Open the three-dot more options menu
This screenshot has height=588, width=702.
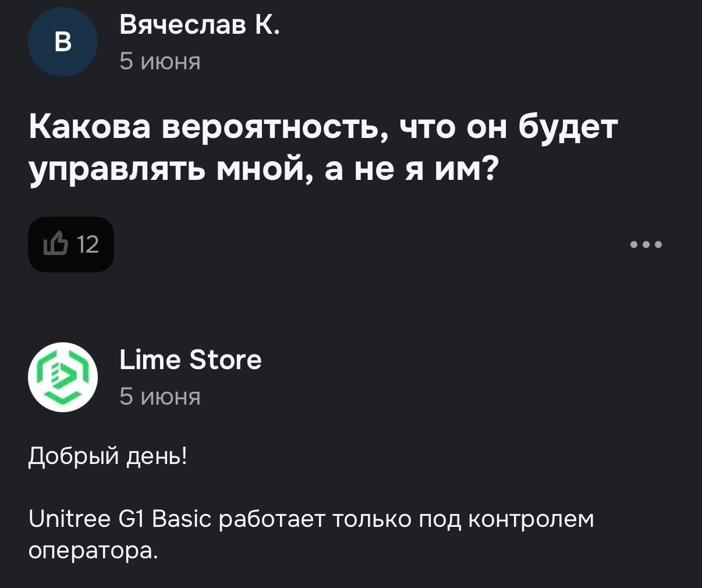646,245
